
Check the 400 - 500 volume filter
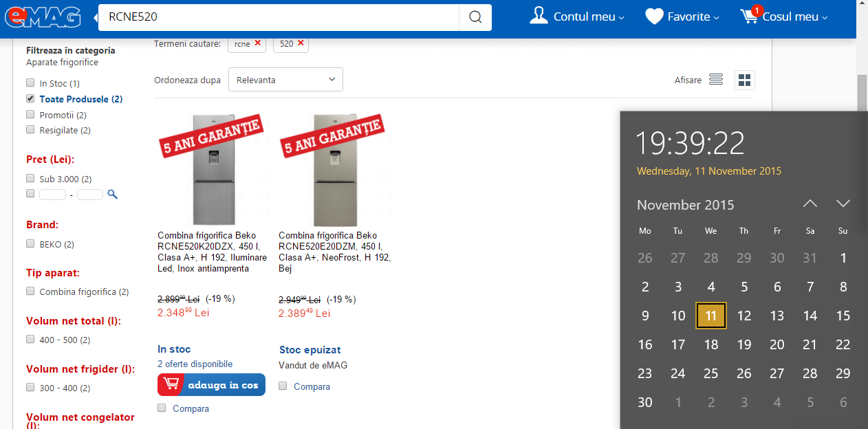pos(30,339)
